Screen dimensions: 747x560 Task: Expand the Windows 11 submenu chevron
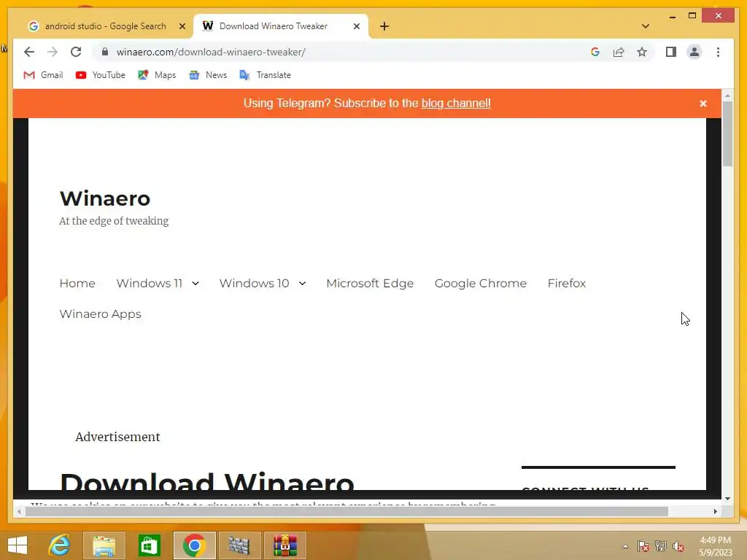click(196, 284)
